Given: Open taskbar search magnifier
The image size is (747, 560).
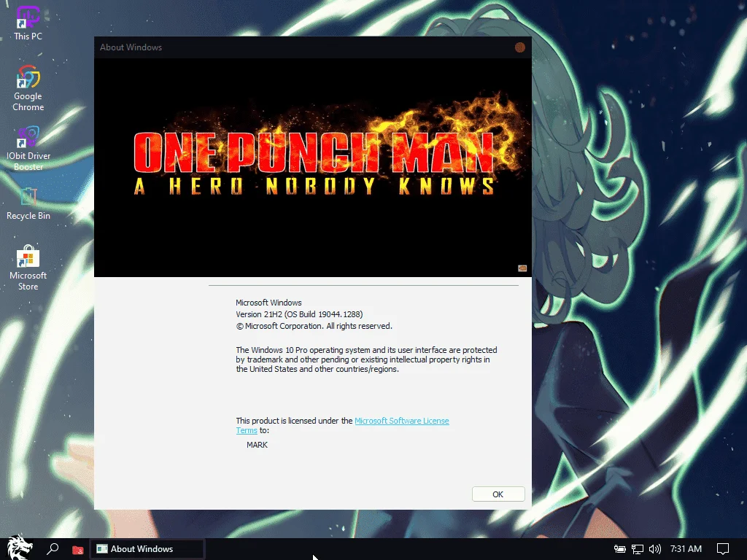Looking at the screenshot, I should click(x=53, y=549).
